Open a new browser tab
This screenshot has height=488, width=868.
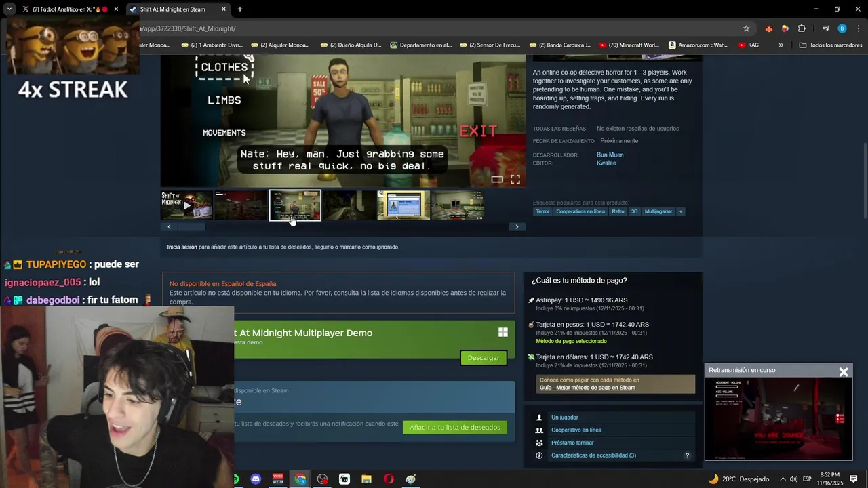click(x=240, y=9)
